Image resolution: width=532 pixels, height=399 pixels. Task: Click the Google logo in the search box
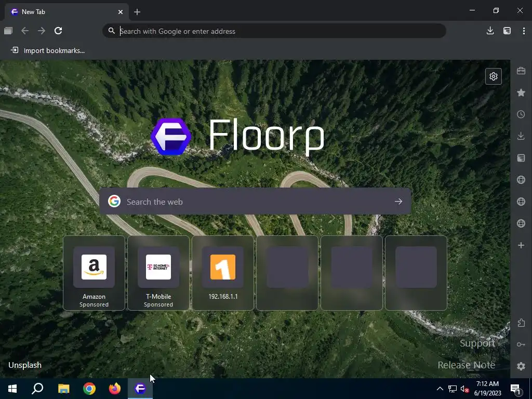(x=114, y=201)
